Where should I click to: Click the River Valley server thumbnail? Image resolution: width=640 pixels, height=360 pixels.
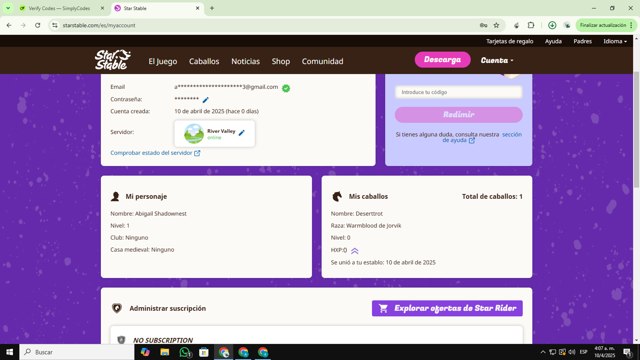[194, 133]
